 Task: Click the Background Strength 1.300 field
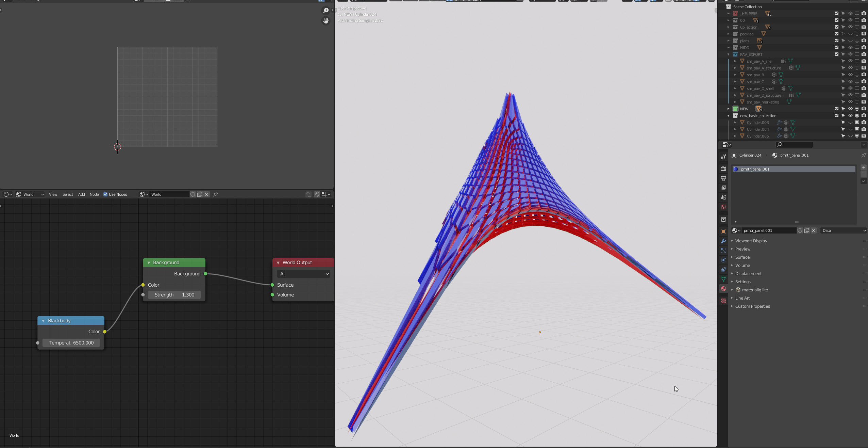[x=174, y=295]
